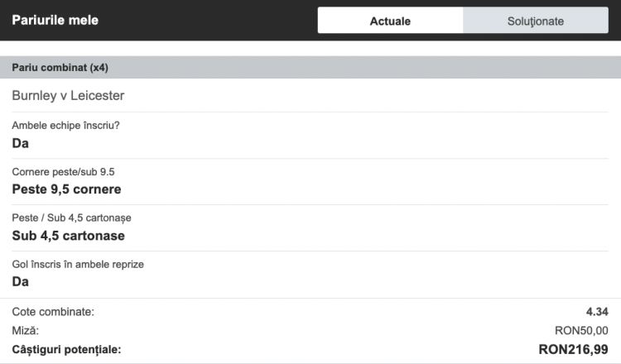
Task: Click Da under Gol înscris în ambele reprize
Action: 21,282
